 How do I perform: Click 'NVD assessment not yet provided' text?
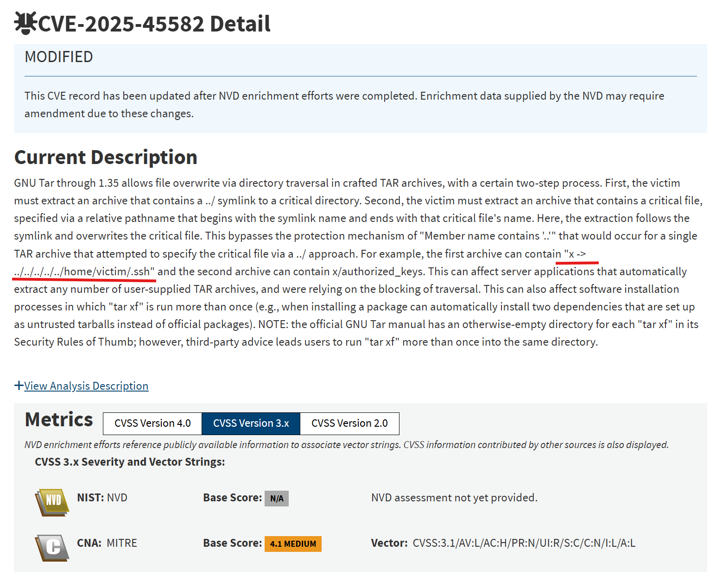[454, 498]
